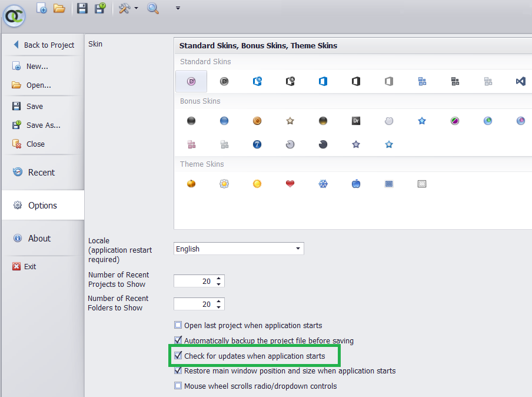Select the pumpkin theme skin icon

point(191,184)
